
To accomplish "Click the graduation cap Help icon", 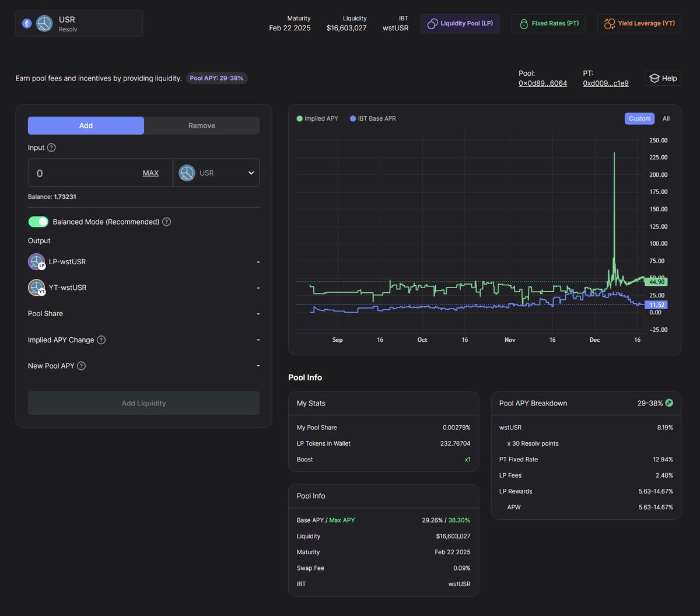I will (x=654, y=78).
